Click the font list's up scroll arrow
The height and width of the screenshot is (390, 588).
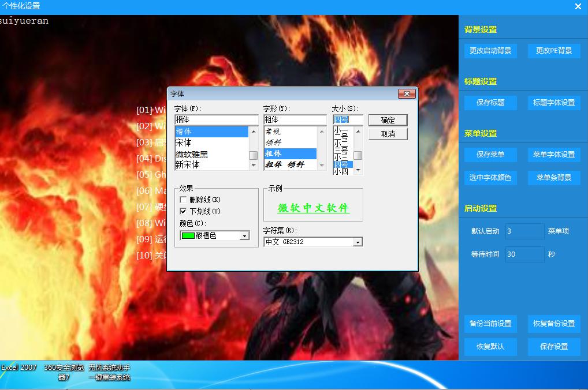[254, 132]
